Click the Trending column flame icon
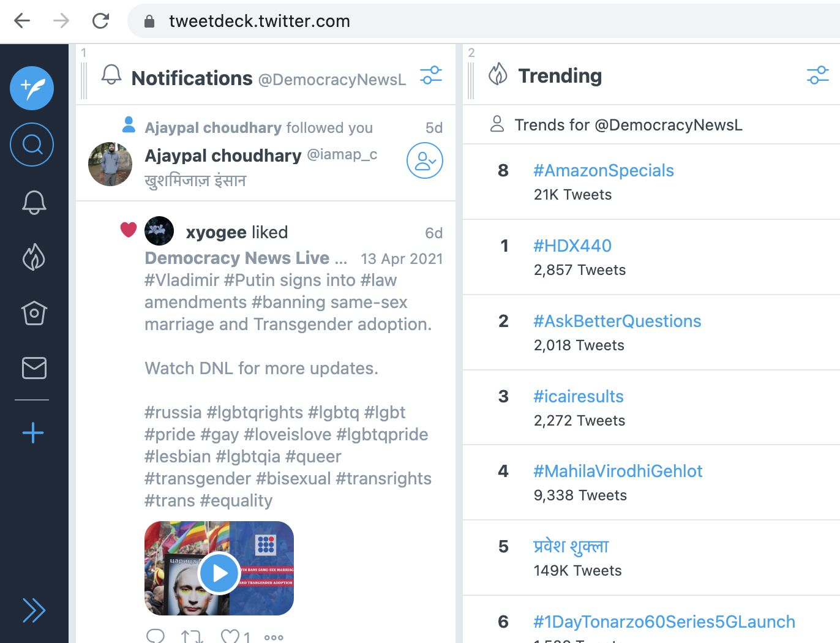The image size is (840, 643). tap(498, 75)
